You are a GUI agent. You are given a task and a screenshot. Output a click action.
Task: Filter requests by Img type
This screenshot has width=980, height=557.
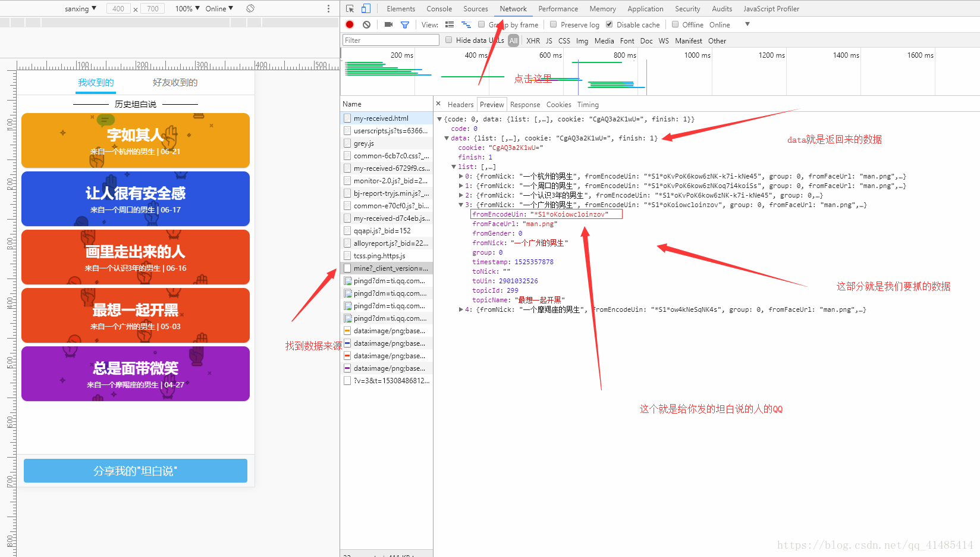point(582,41)
